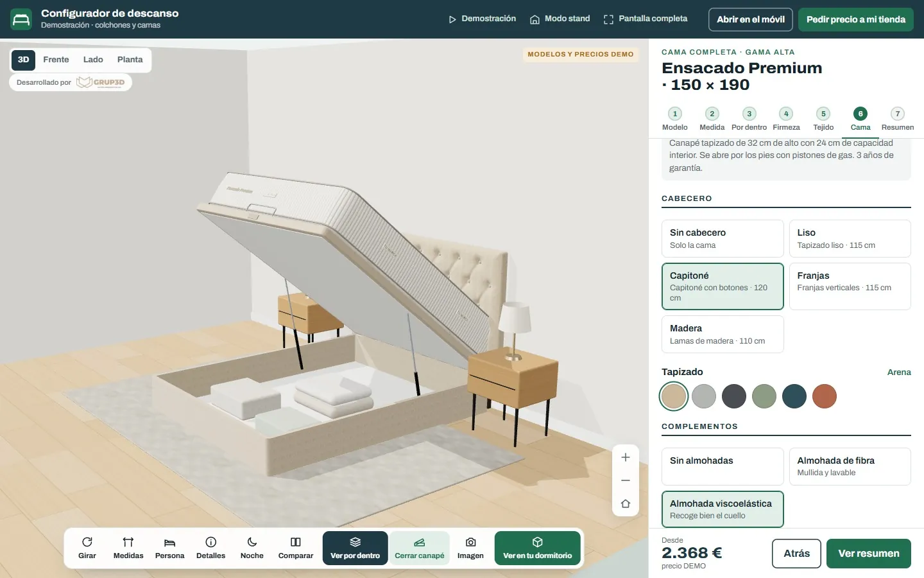Open Detalles info view
Screen dimensions: 924x578
210,548
